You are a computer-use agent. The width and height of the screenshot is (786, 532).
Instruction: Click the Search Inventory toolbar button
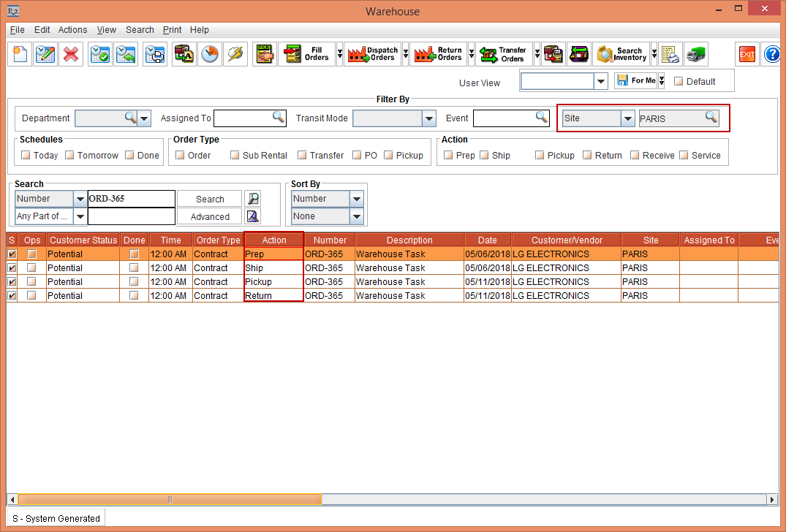(621, 55)
